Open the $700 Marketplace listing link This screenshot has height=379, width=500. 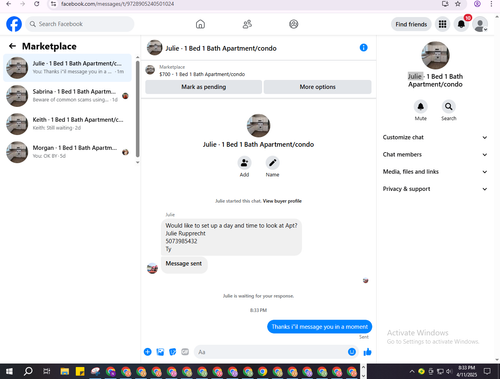click(x=202, y=74)
